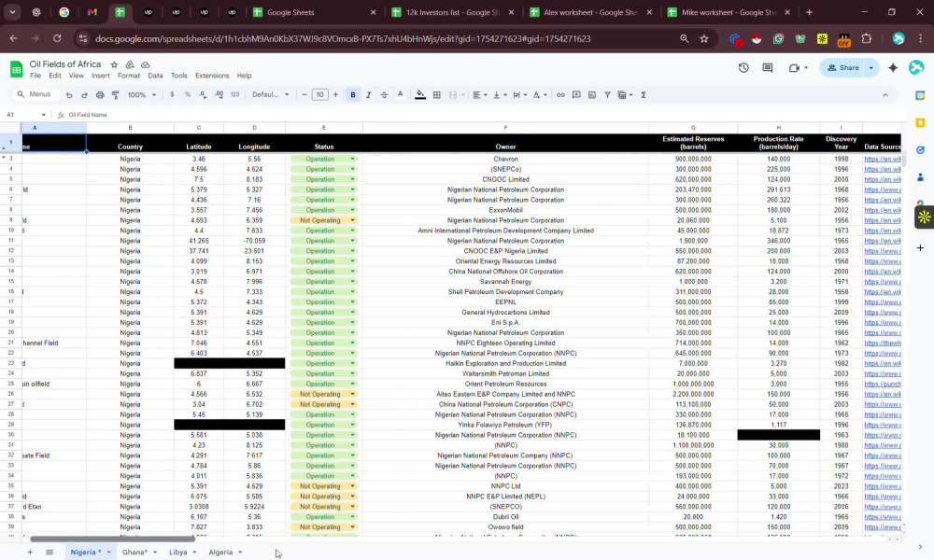
Task: Increase font size plus button
Action: click(x=335, y=94)
